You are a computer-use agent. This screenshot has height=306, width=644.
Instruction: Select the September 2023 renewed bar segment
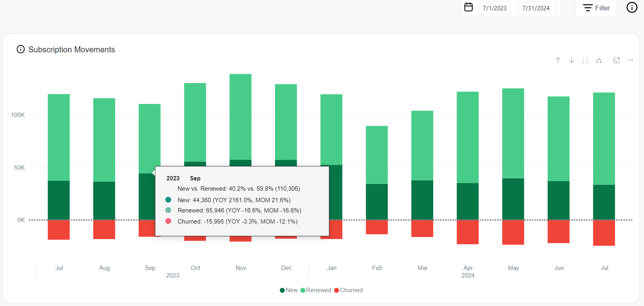(x=149, y=139)
